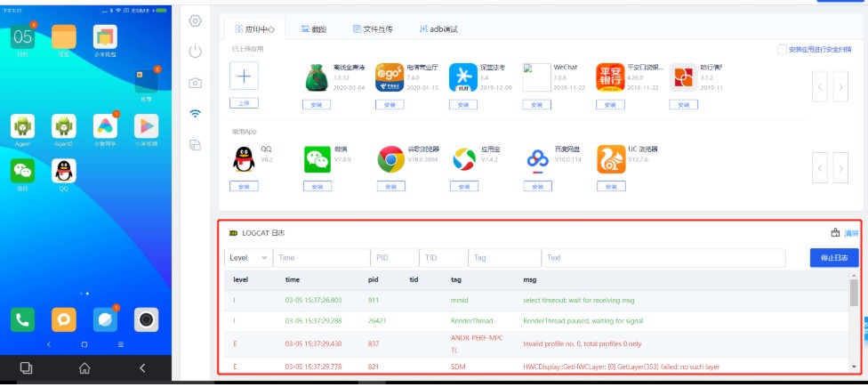Select the SDM tag in error row

point(457,367)
